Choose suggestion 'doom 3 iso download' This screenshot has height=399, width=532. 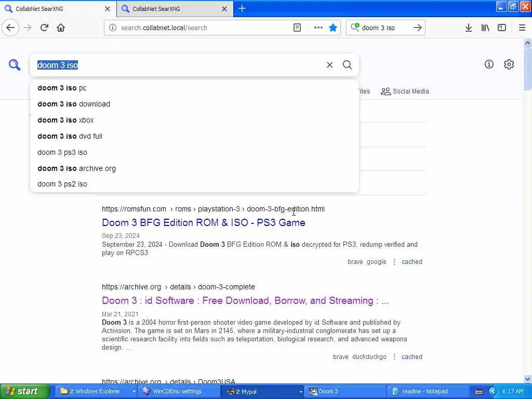click(x=194, y=104)
